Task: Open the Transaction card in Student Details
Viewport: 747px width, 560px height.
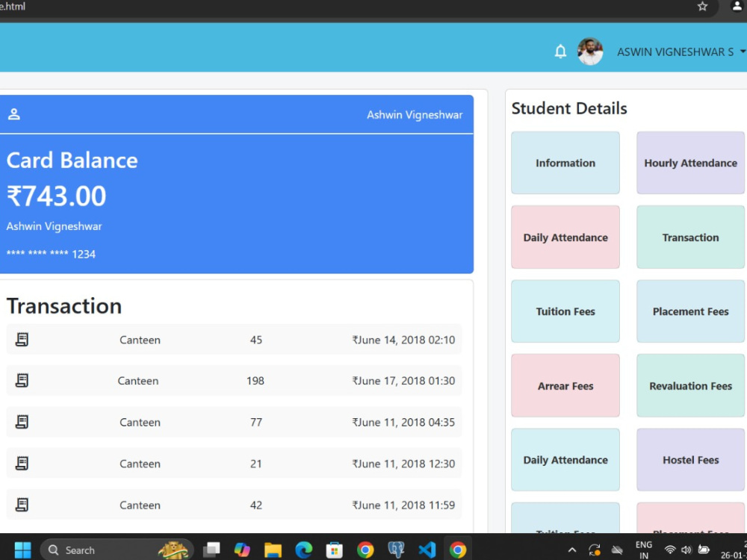Action: click(x=690, y=237)
